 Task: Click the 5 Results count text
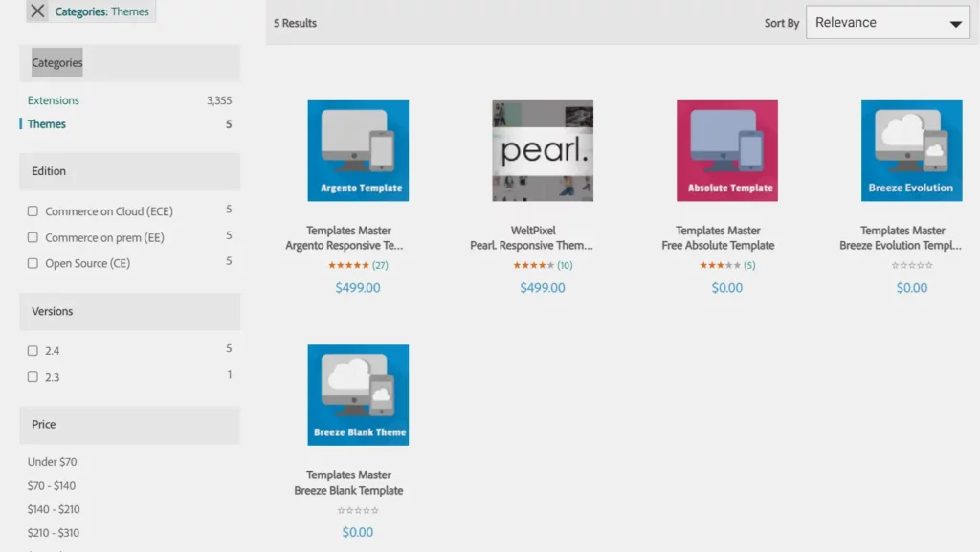pos(295,23)
